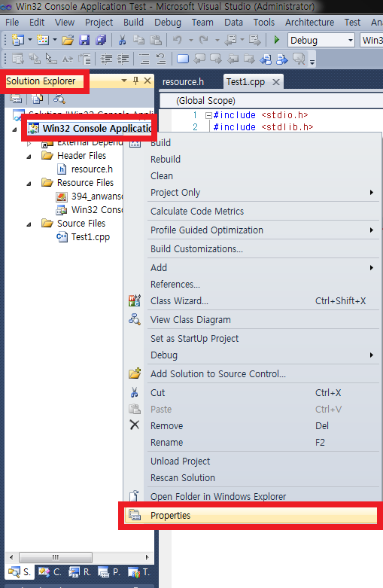
Task: Collapse the Resource Files folder
Action: [x=29, y=184]
